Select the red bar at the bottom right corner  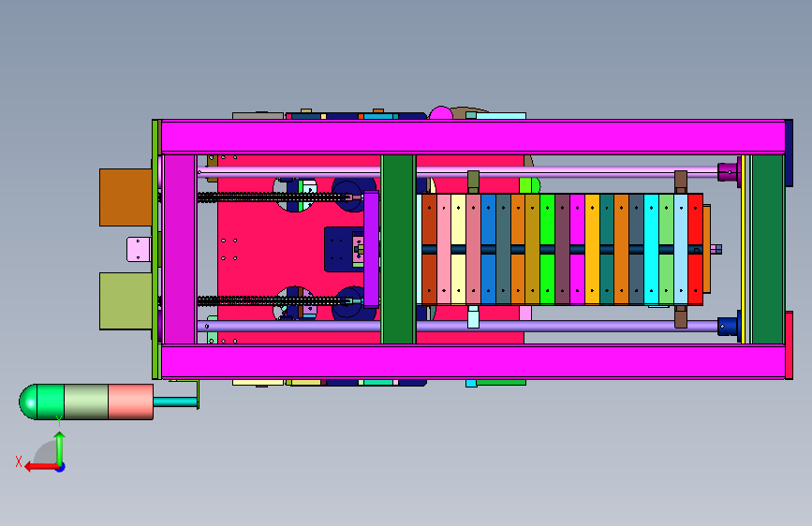click(x=789, y=345)
